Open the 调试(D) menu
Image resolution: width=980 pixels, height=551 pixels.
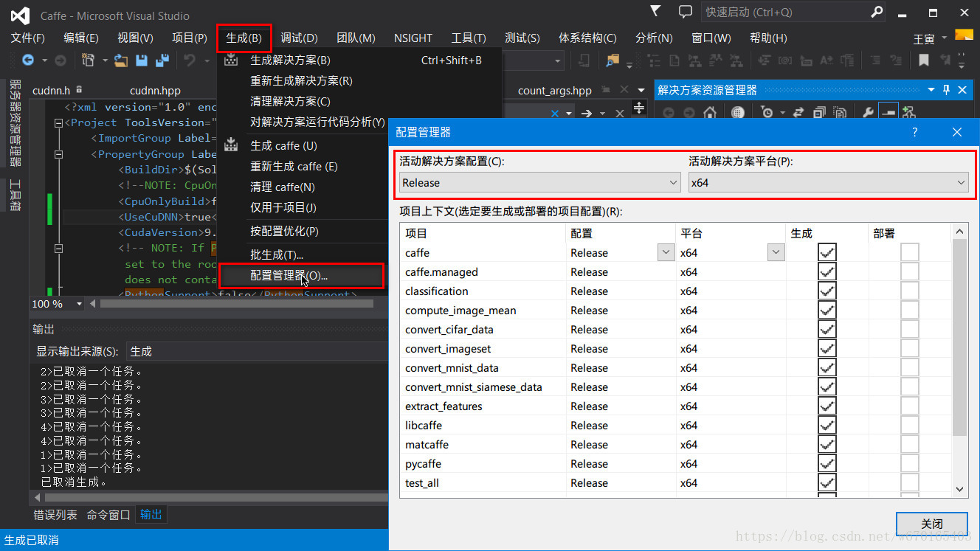pos(299,38)
